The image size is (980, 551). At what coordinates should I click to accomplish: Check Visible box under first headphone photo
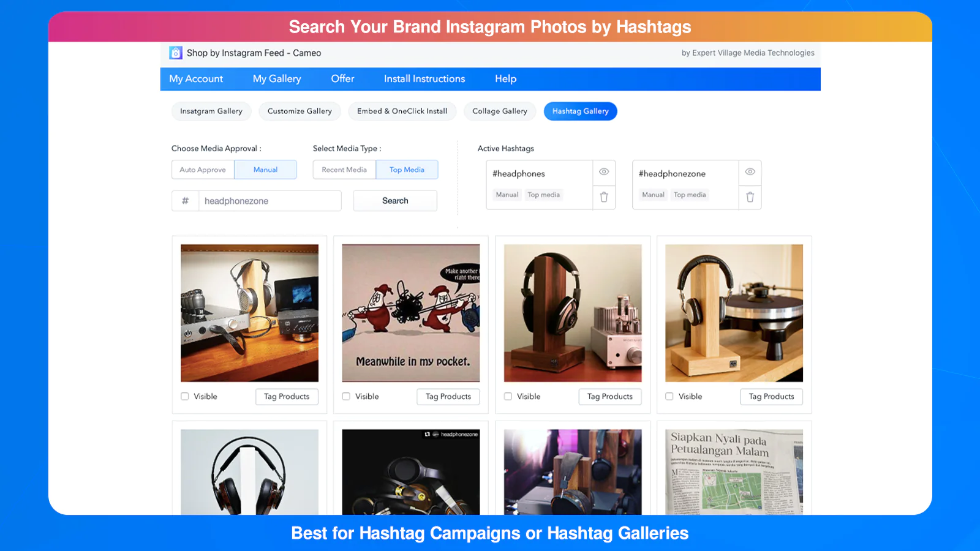coord(185,396)
